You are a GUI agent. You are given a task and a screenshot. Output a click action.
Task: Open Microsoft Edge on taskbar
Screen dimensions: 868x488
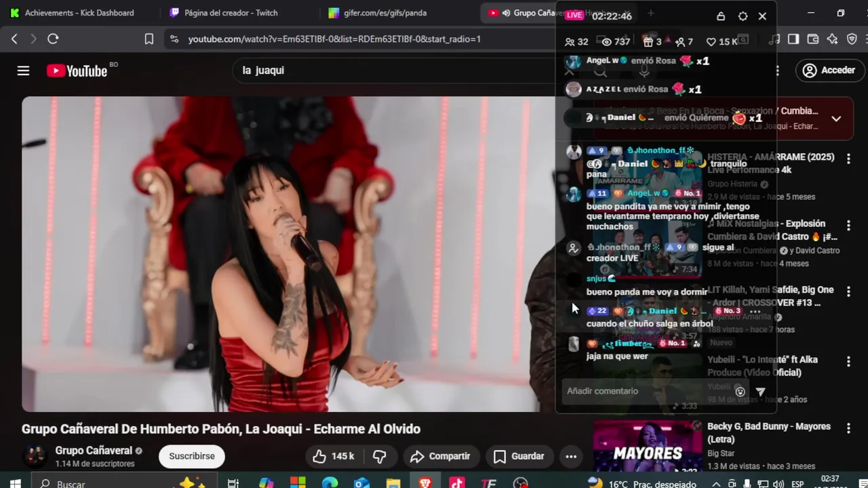(x=330, y=483)
